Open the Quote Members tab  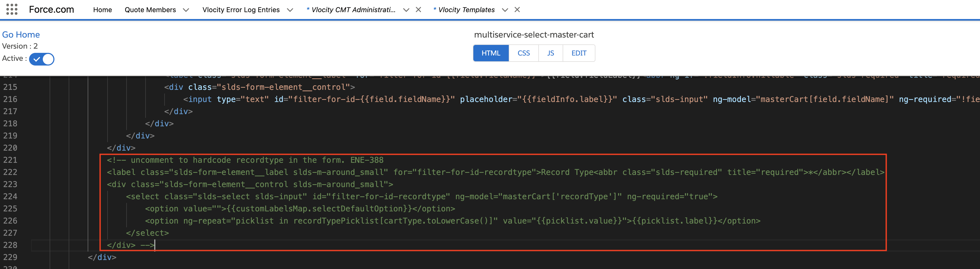[150, 10]
